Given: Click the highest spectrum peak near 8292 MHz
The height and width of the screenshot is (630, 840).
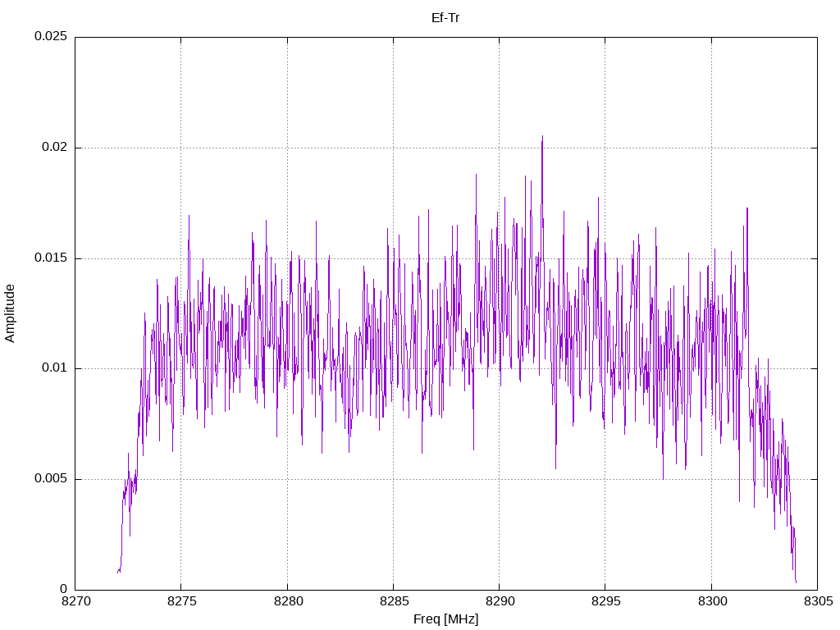Looking at the screenshot, I should (x=542, y=137).
